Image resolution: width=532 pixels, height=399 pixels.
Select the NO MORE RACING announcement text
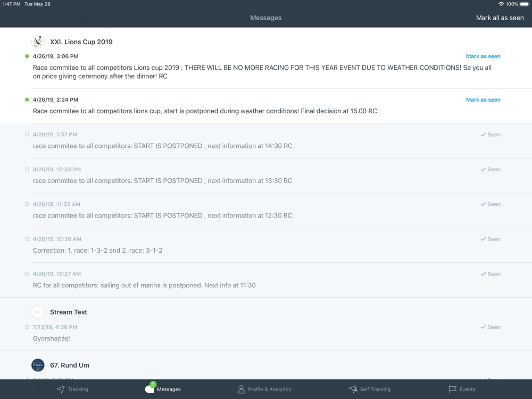pos(262,72)
